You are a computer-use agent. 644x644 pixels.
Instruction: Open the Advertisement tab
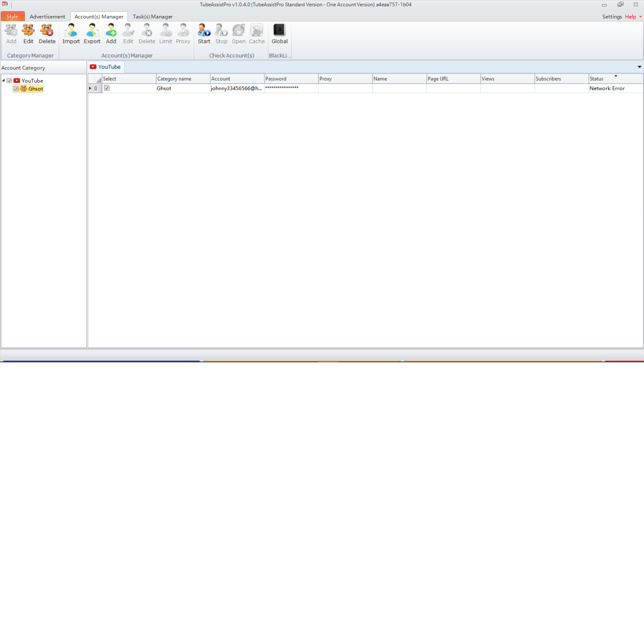47,17
